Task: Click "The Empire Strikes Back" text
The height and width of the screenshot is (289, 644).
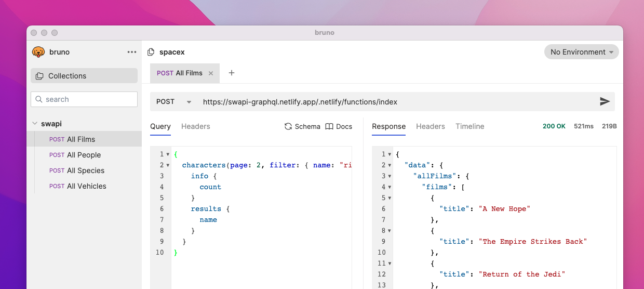Action: pos(532,242)
